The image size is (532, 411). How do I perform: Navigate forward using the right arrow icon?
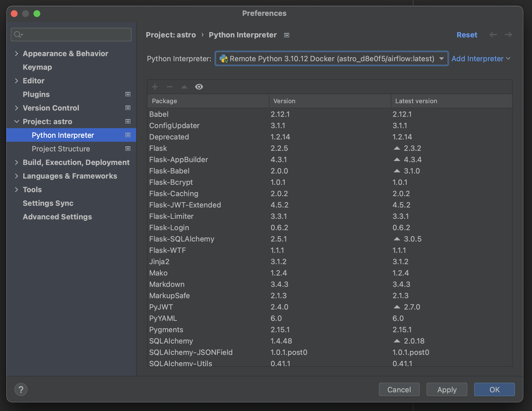pos(508,35)
